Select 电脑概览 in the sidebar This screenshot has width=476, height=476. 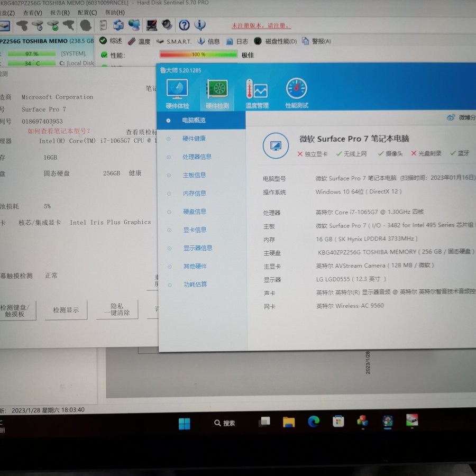click(202, 120)
